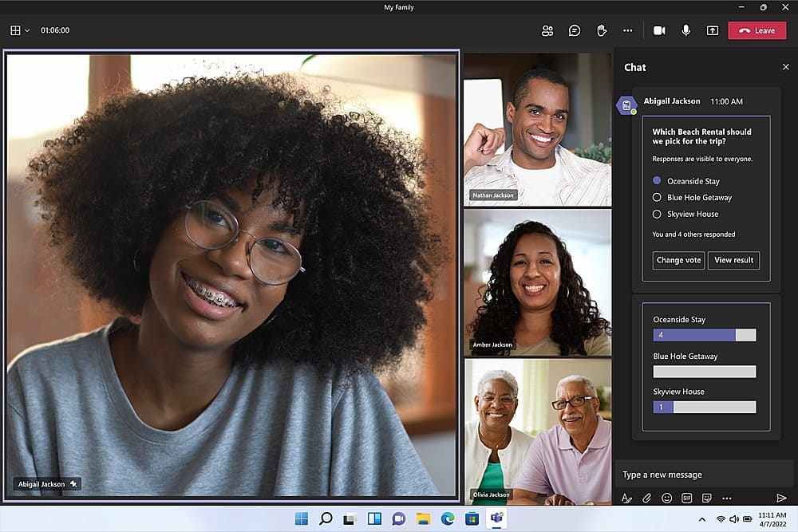Click the Oceanside Stay results bar

point(705,335)
